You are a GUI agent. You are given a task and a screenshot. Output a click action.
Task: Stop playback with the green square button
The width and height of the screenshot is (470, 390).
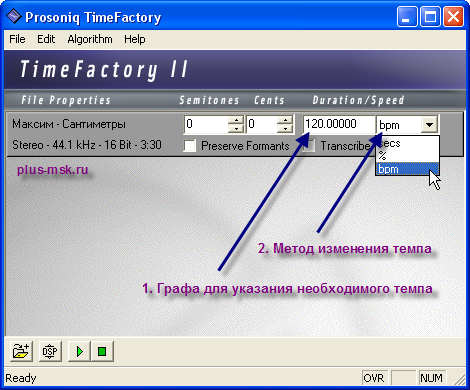[102, 351]
